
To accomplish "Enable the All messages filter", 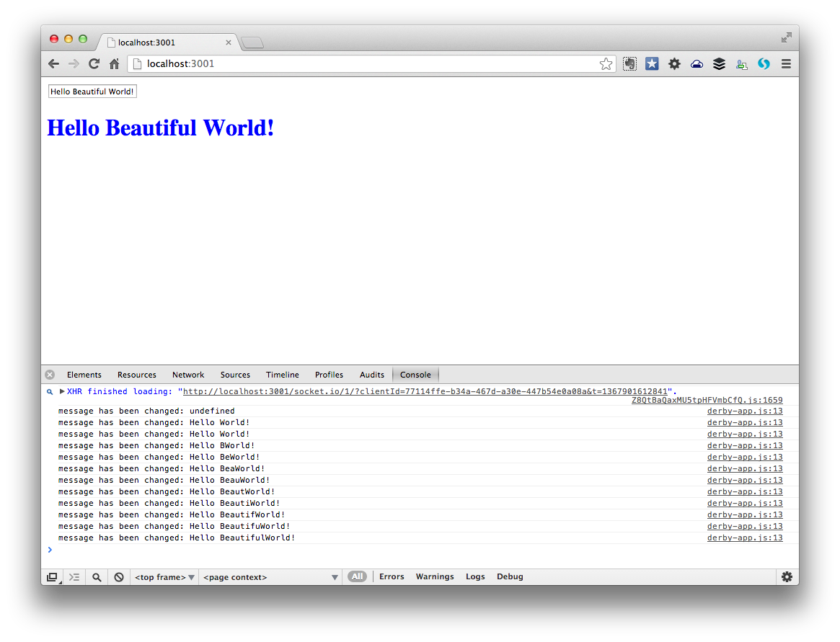I will (357, 576).
